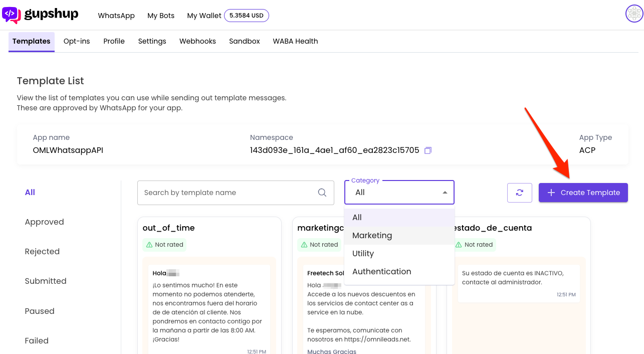Choose Utility in the category dropdown
644x354 pixels.
click(x=363, y=254)
